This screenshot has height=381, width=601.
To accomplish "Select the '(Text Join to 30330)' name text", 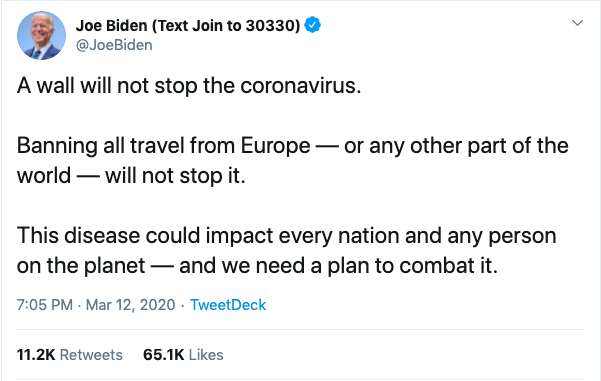I will coord(226,25).
